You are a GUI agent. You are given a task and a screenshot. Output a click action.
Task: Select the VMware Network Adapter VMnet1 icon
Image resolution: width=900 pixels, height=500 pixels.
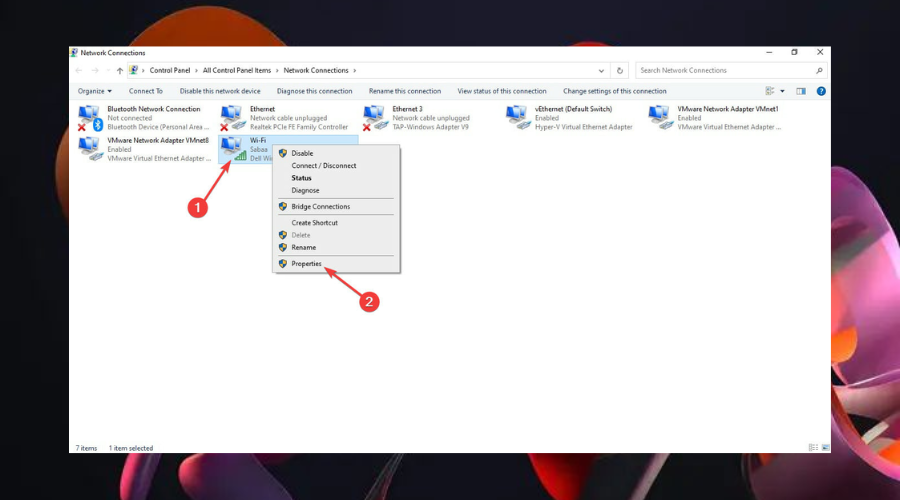(660, 118)
